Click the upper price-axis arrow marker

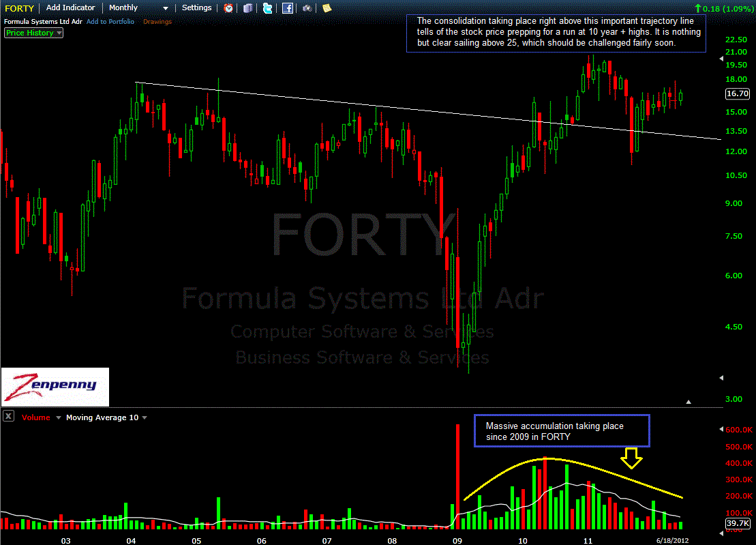[x=721, y=59]
